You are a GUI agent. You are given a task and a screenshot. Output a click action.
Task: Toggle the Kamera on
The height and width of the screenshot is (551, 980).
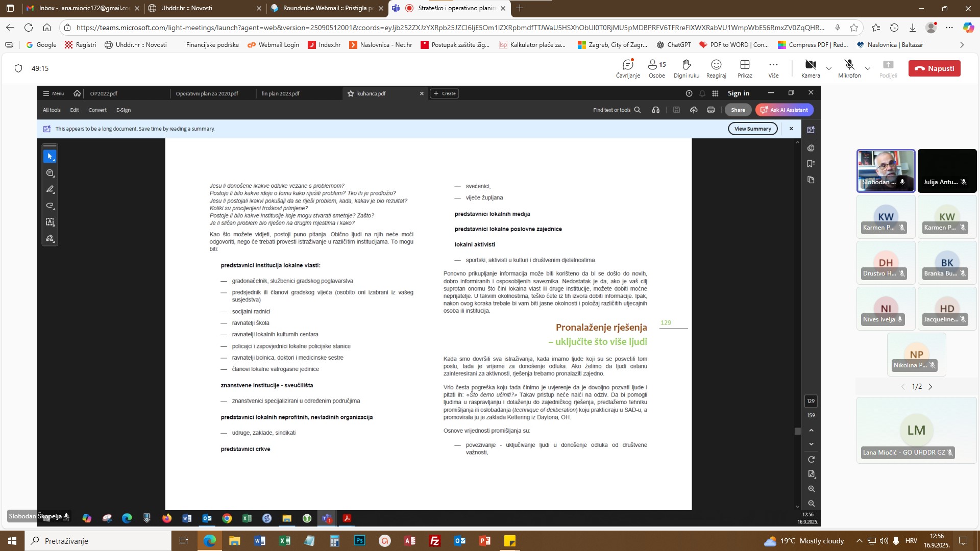point(810,68)
